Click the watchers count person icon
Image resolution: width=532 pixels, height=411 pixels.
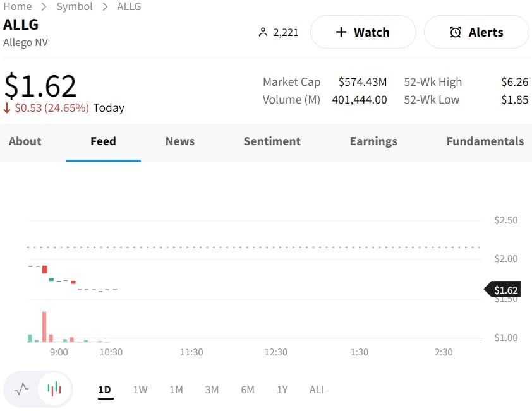pyautogui.click(x=263, y=32)
